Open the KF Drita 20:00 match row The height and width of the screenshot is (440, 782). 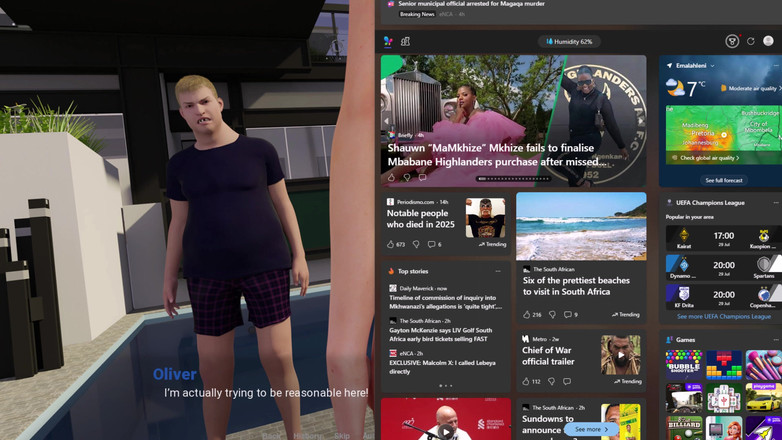(724, 297)
